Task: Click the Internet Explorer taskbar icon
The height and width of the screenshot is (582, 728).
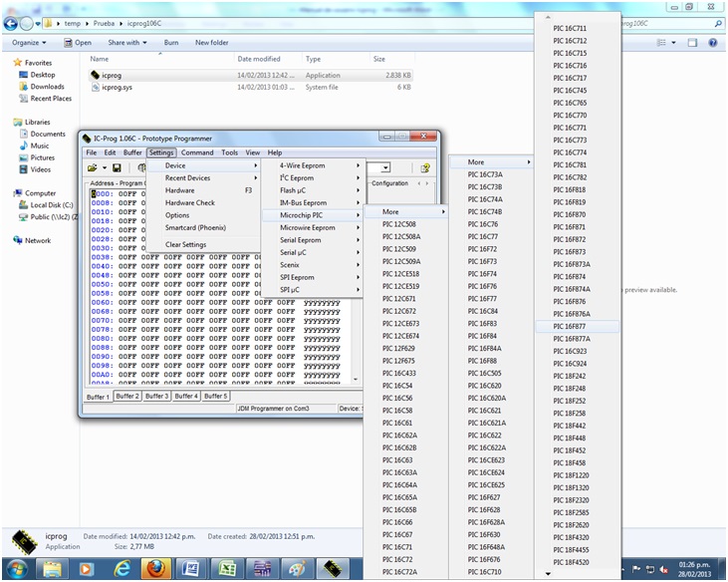Action: [x=121, y=568]
